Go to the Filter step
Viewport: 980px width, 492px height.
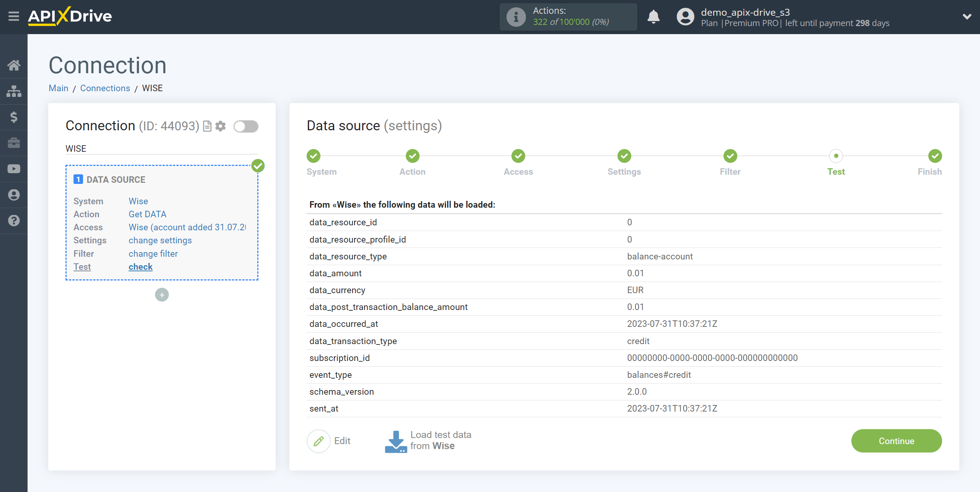730,156
